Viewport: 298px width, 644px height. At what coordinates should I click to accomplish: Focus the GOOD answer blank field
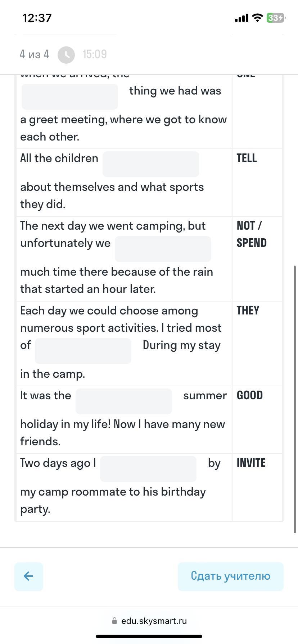(124, 401)
